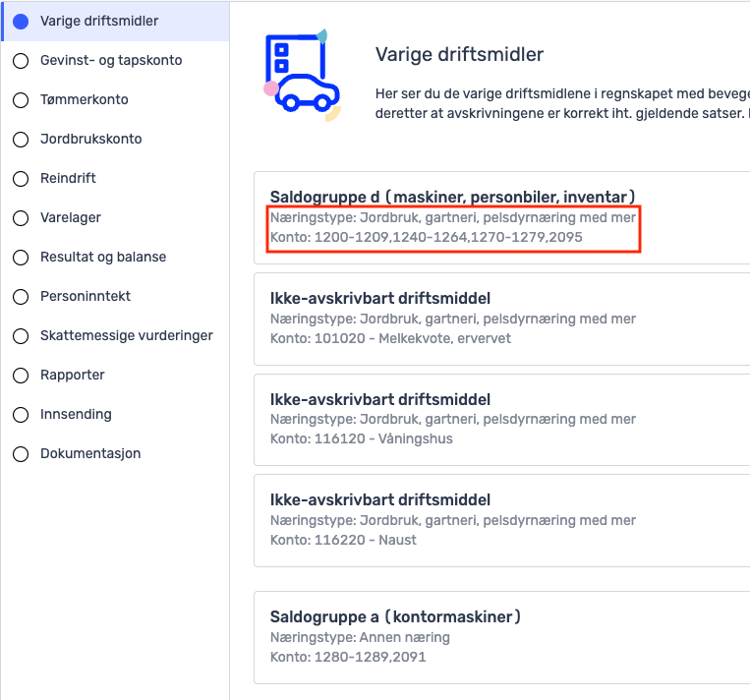Click the filled blue Varige driftsmidler indicator
Viewport: 750px width, 700px height.
coord(21,22)
